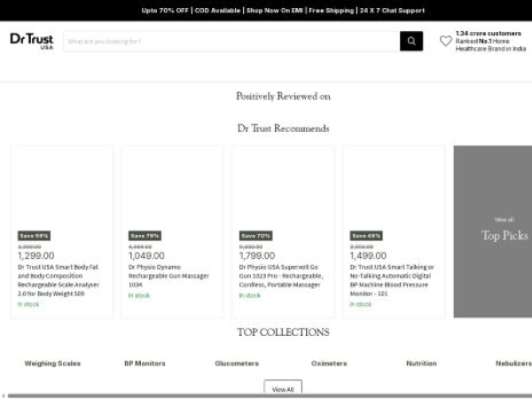Click the horizontal scrollbar at the page bottom
The image size is (532, 399).
(270, 395)
